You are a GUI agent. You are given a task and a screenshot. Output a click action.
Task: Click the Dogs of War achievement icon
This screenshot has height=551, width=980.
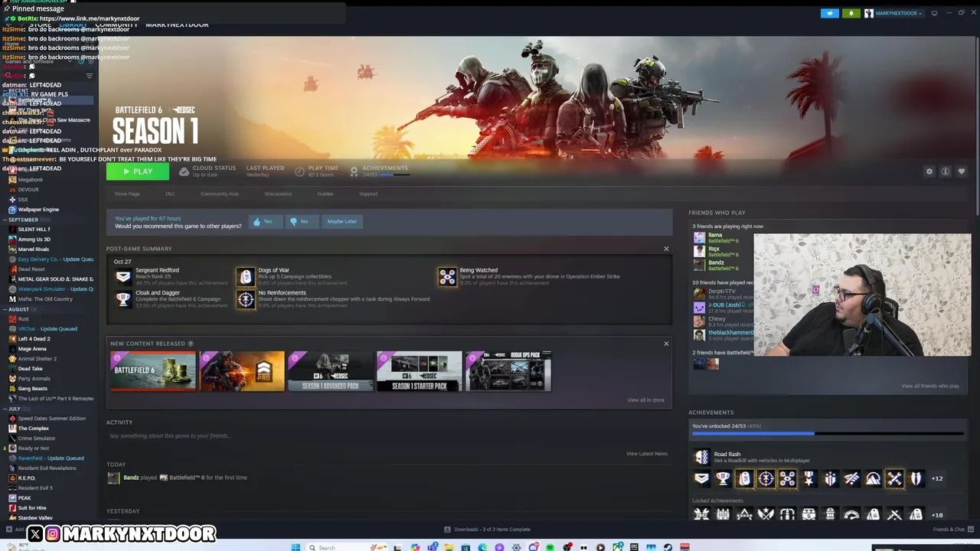pos(245,276)
